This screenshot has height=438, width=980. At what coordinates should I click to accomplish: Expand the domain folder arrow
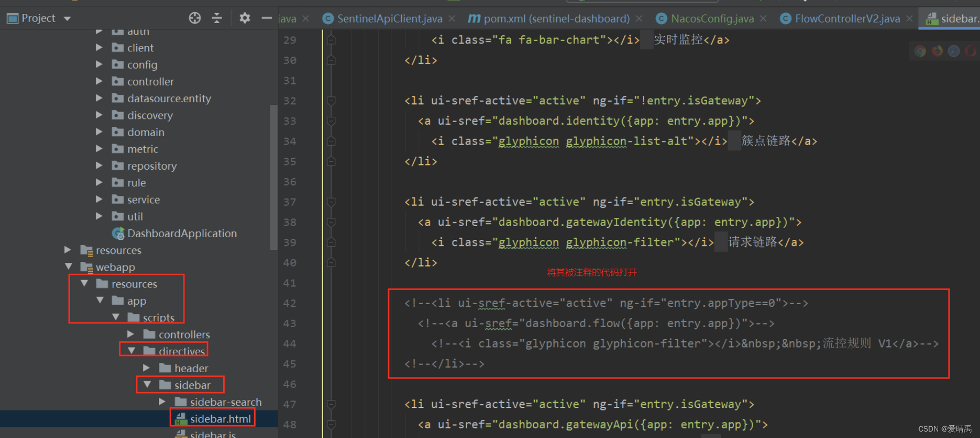99,132
